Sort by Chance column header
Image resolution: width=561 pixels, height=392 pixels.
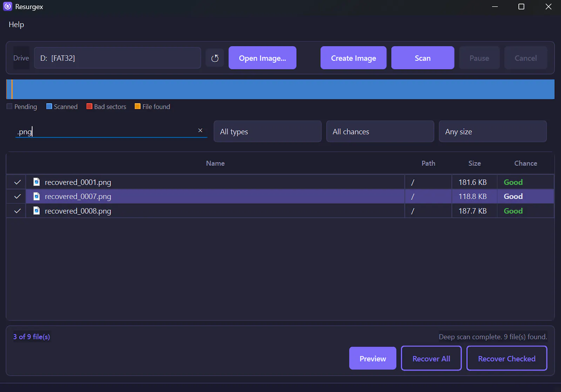[526, 163]
